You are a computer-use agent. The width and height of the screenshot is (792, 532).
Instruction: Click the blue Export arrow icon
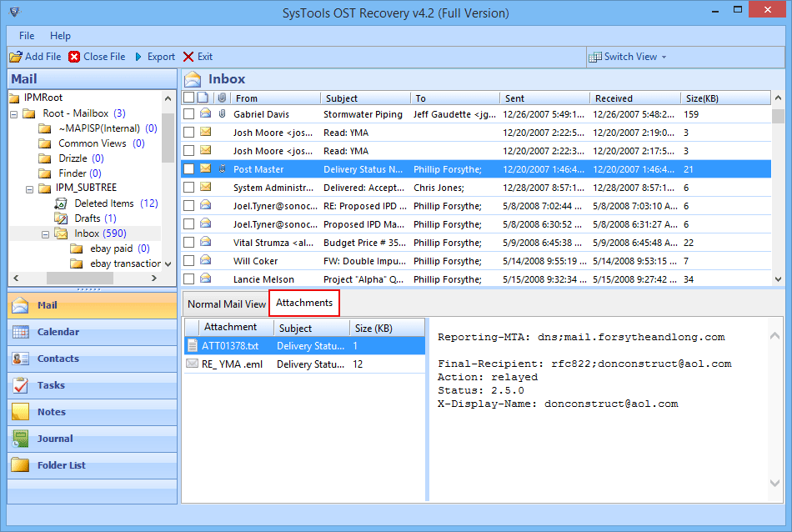(138, 57)
